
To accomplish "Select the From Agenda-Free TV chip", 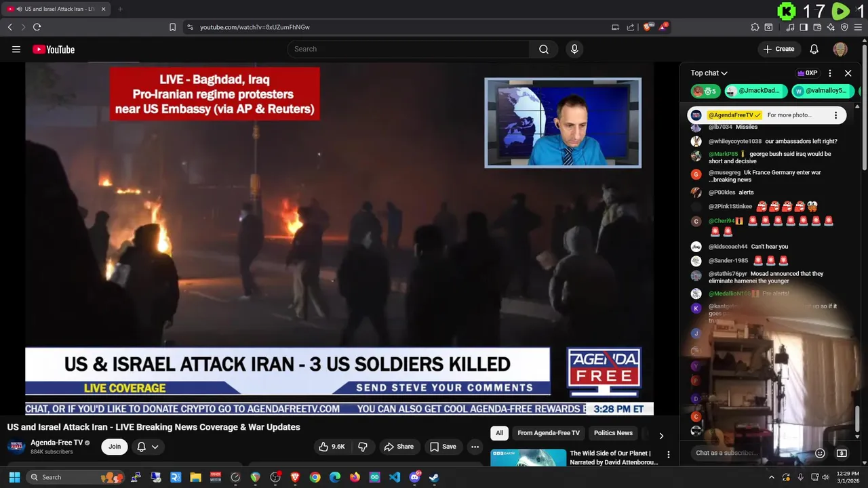I will tap(549, 433).
